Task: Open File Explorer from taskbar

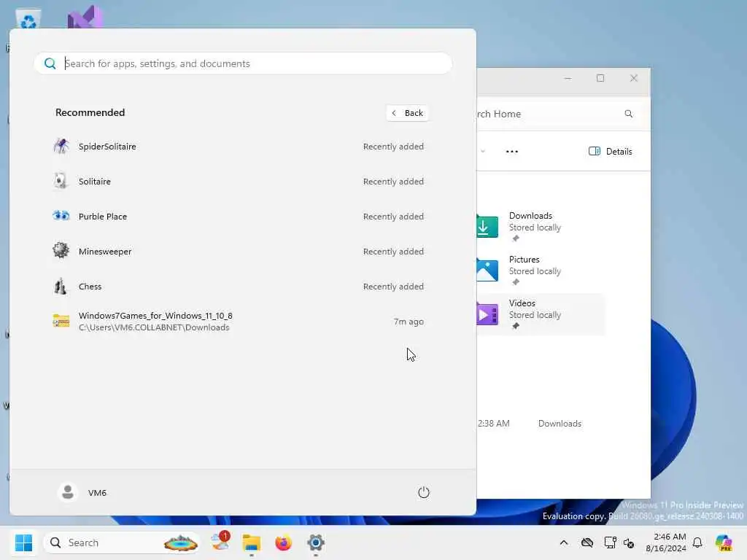Action: [x=252, y=542]
